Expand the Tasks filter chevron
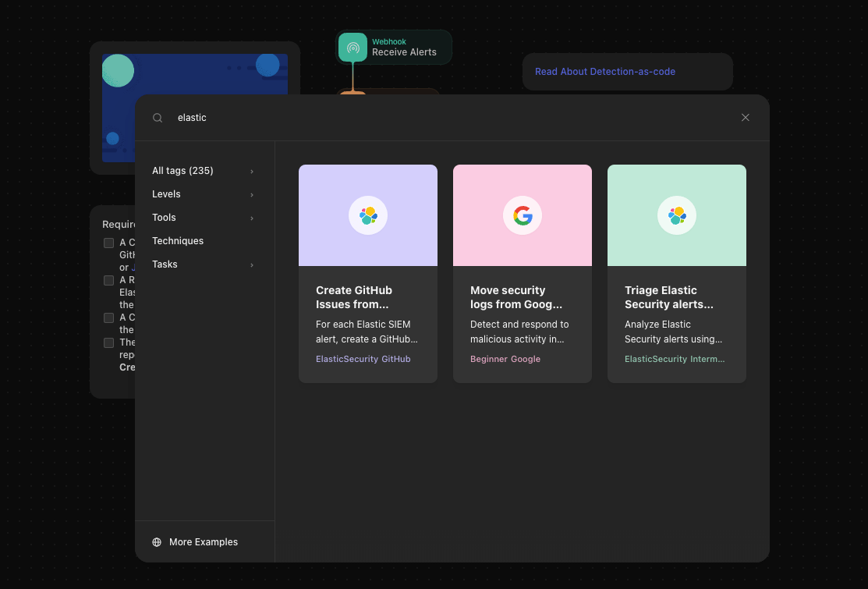 tap(252, 265)
